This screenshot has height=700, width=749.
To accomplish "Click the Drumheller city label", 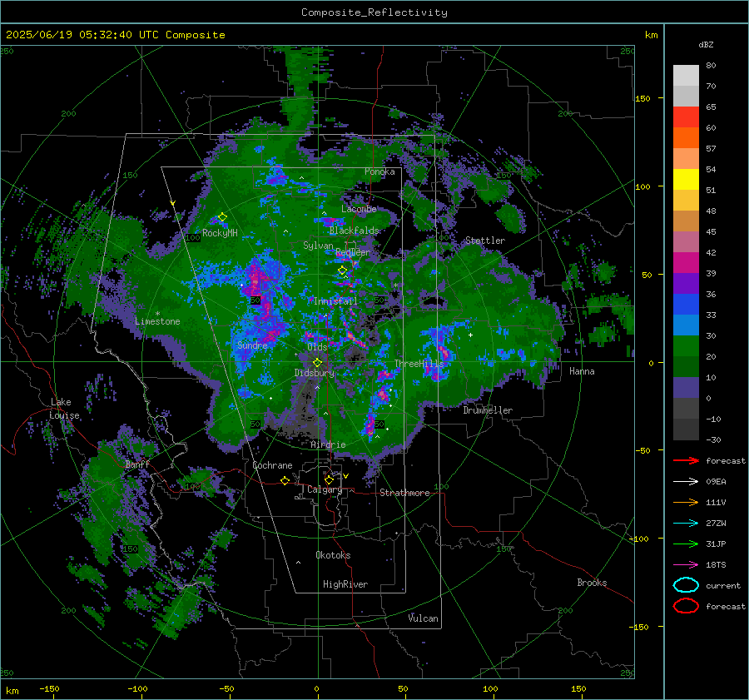I will (488, 410).
